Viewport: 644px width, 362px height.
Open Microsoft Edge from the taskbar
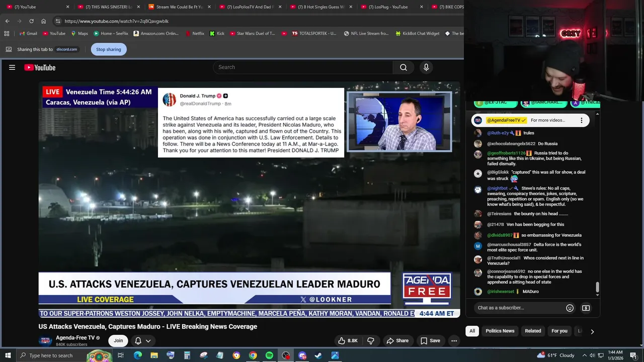[137, 355]
